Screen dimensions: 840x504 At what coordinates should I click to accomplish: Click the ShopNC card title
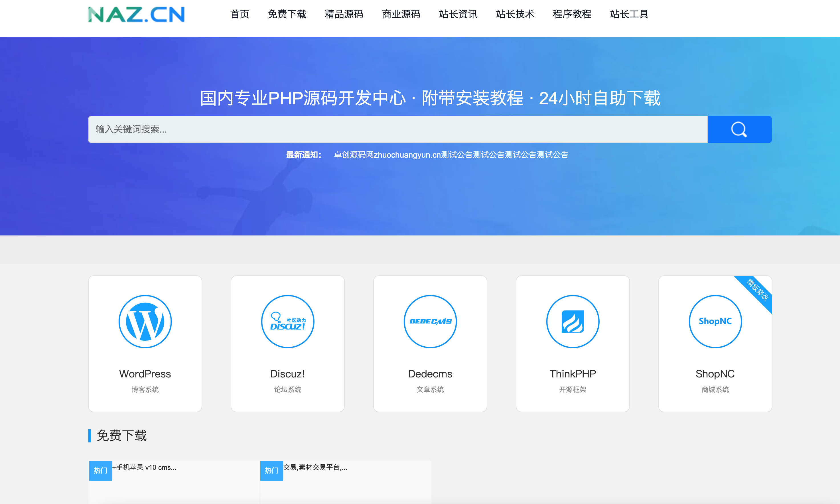point(715,374)
